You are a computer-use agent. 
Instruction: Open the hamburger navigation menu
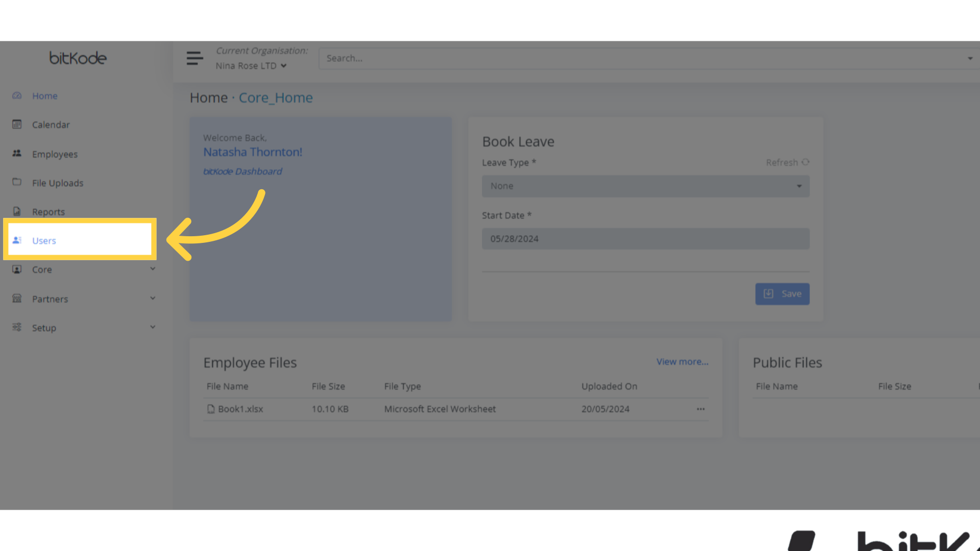pos(194,58)
